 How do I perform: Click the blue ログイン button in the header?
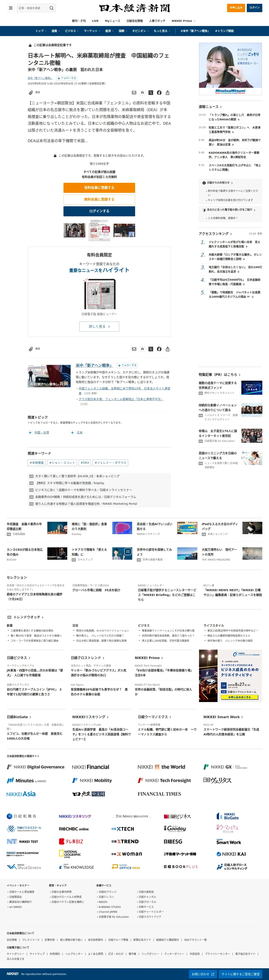tap(255, 8)
